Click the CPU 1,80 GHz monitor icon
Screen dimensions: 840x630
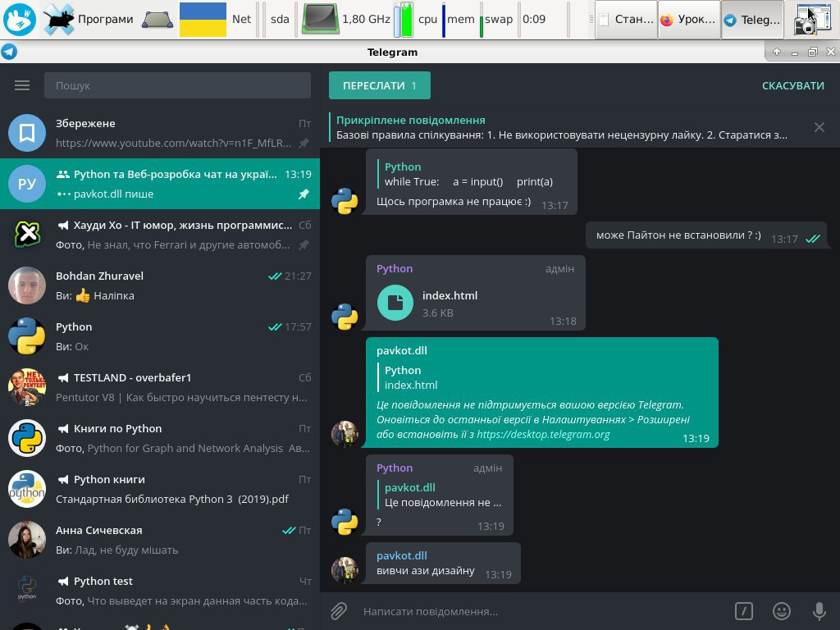coord(321,20)
